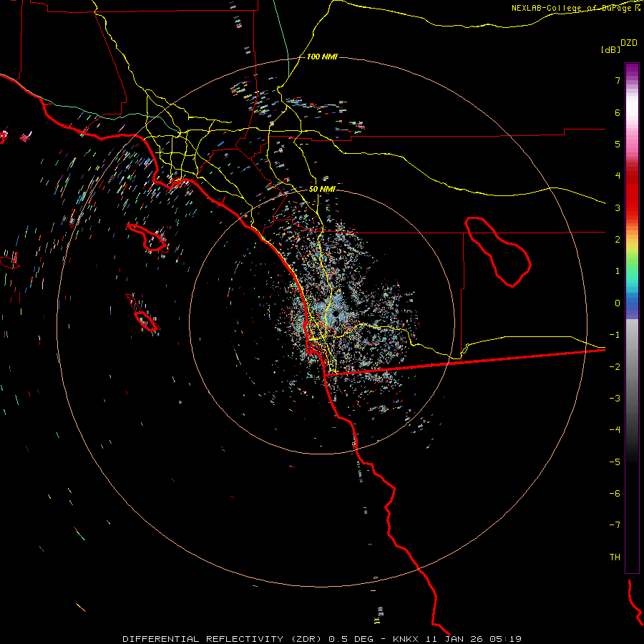
Task: Pick the -4 tick label on scale
Action: point(615,430)
